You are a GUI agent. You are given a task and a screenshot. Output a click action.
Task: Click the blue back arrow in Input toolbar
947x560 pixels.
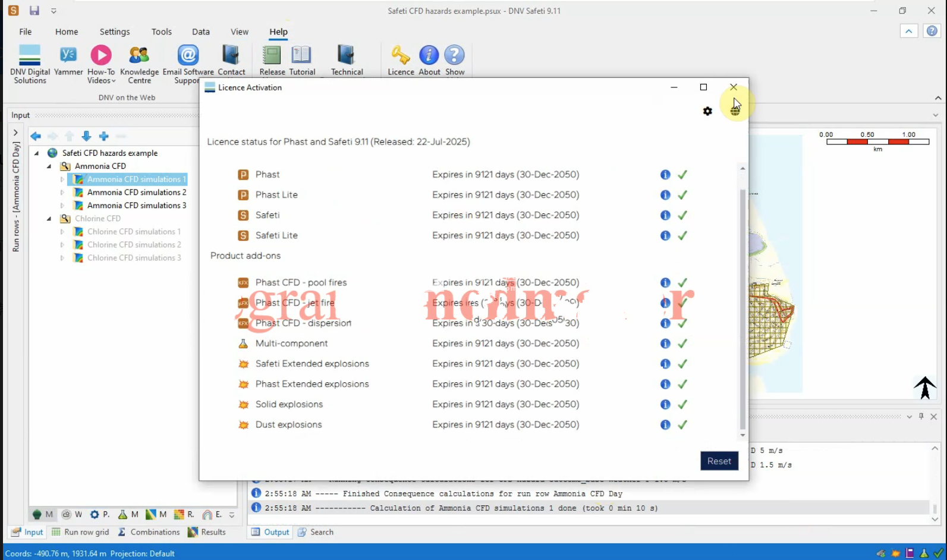36,136
